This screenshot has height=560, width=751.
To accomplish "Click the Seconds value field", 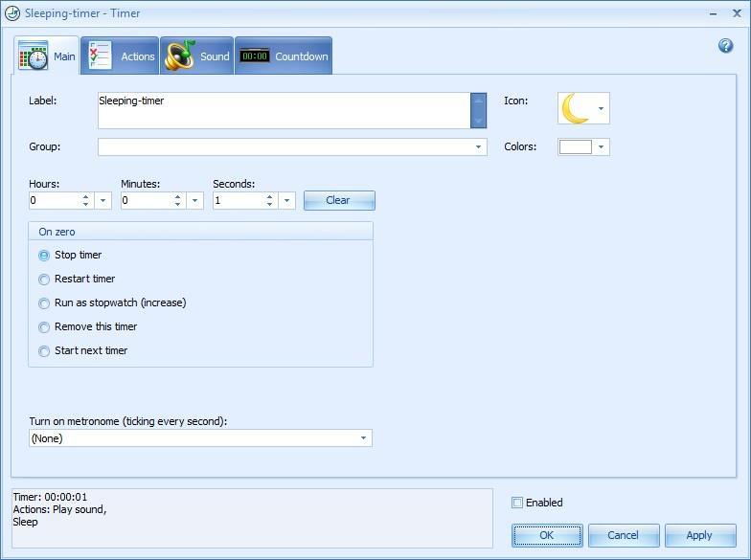I will pos(238,201).
